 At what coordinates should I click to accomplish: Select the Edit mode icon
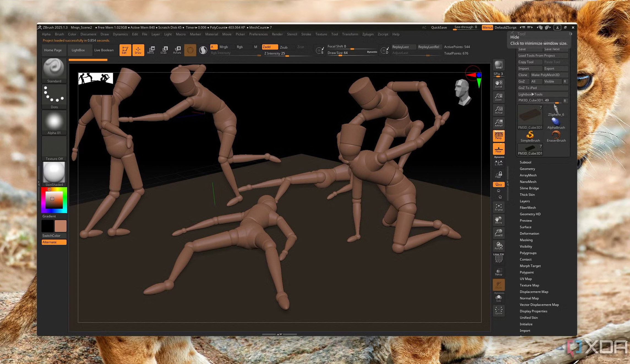(x=125, y=50)
